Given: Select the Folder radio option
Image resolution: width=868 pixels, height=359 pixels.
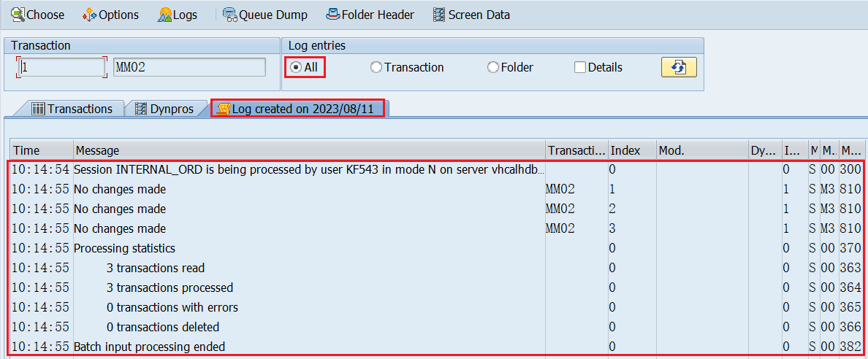Looking at the screenshot, I should pos(492,67).
